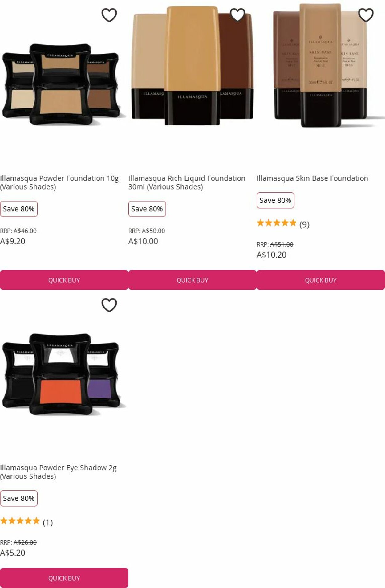Open Powder Eye Shadow star rating review
Viewport: 385px width, 588px height.
26,521
